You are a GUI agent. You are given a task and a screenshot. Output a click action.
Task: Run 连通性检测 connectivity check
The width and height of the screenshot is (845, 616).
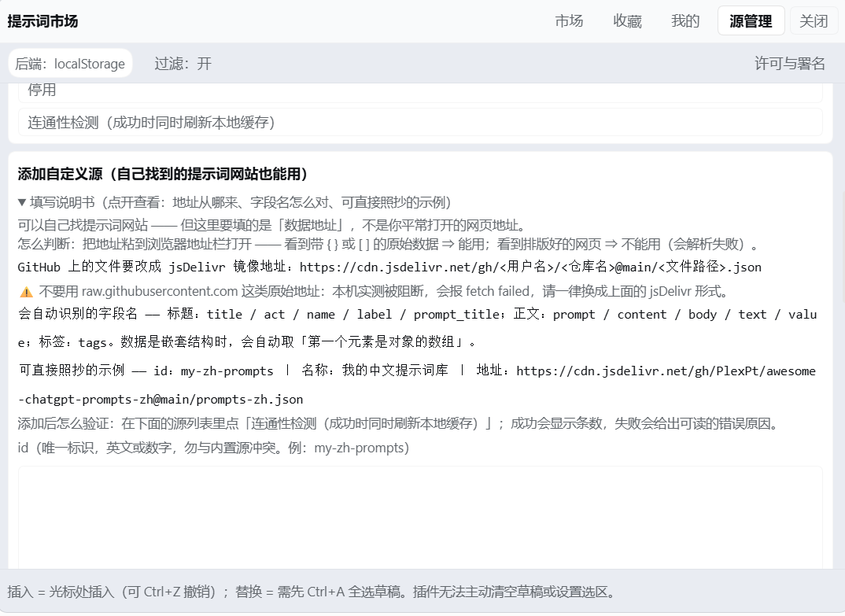click(420, 123)
